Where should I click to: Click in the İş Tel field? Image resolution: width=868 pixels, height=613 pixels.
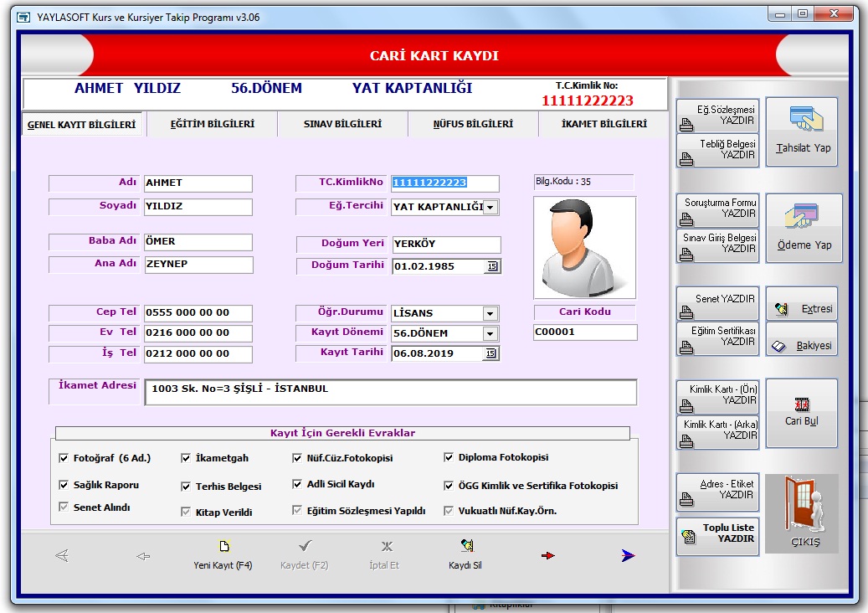click(198, 354)
